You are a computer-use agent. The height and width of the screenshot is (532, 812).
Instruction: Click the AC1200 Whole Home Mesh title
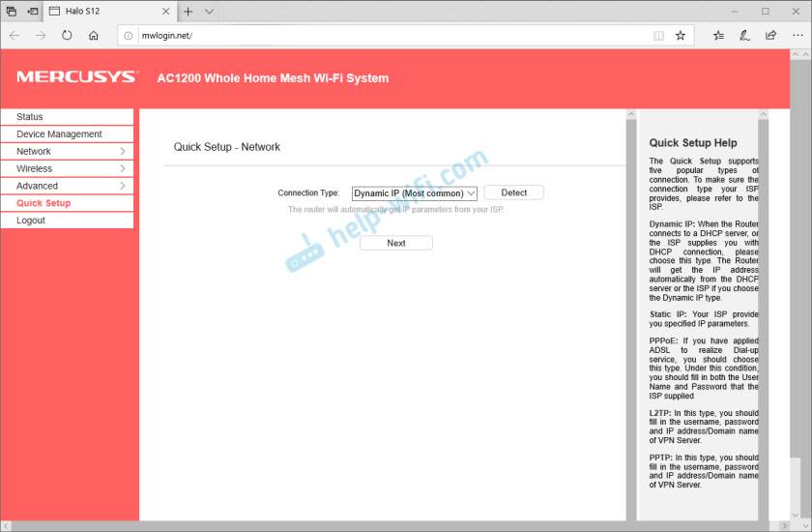point(273,78)
